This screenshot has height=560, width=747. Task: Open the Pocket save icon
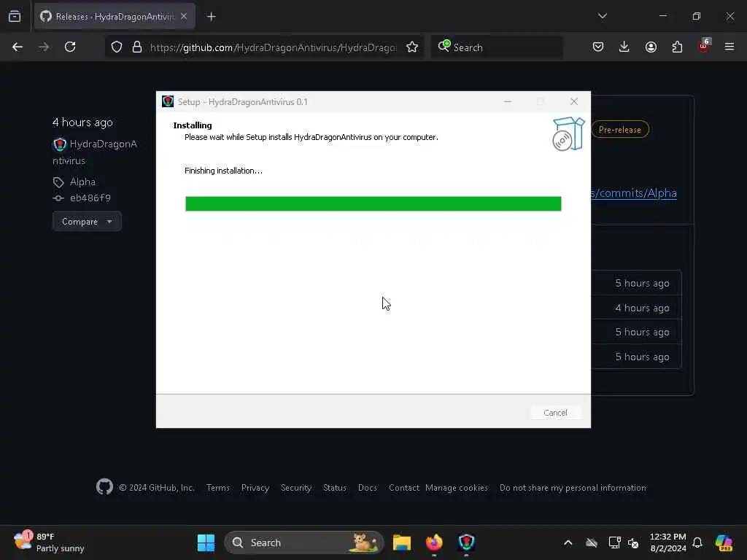pos(598,47)
